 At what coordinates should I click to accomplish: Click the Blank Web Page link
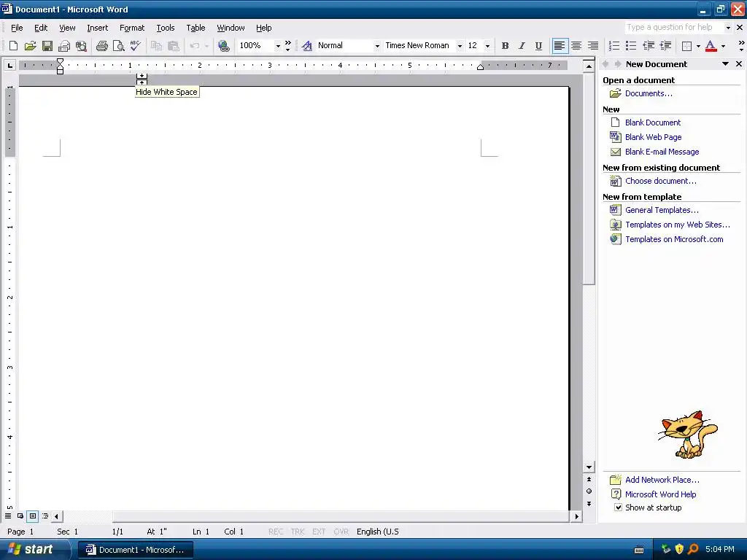coord(653,137)
